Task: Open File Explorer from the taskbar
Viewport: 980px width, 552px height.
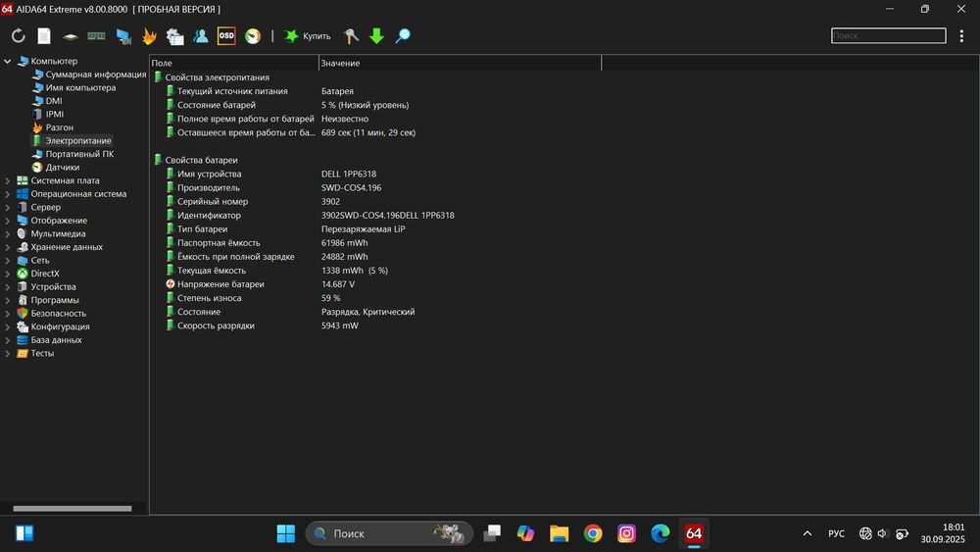Action: [560, 534]
